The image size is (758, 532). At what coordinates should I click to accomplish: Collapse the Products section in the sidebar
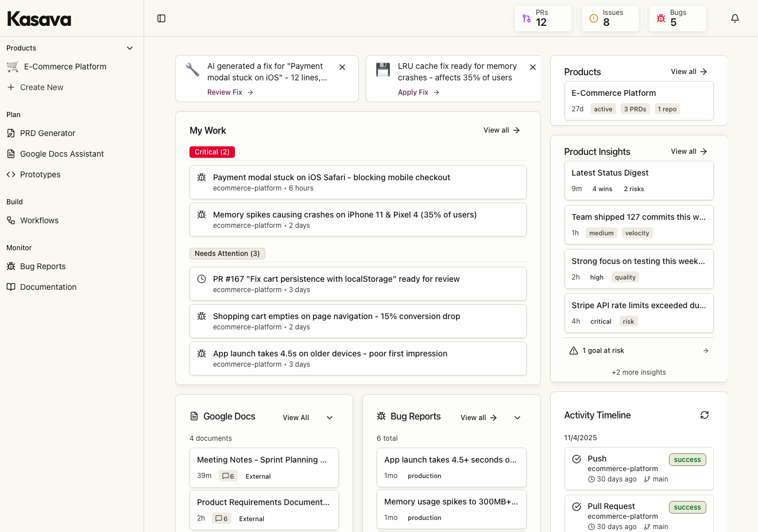pos(130,48)
